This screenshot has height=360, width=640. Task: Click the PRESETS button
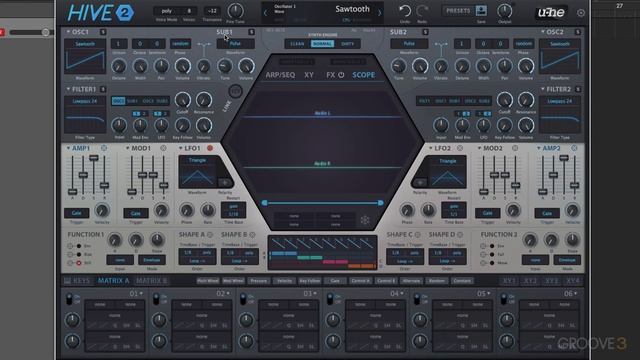pyautogui.click(x=458, y=11)
